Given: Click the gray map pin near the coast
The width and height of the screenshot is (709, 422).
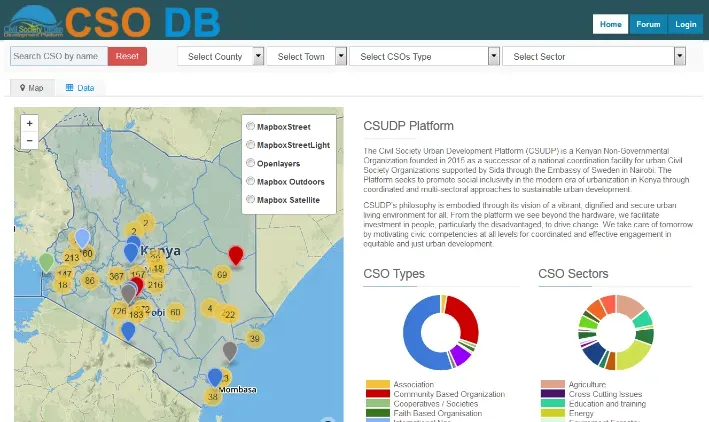Looking at the screenshot, I should [x=230, y=352].
